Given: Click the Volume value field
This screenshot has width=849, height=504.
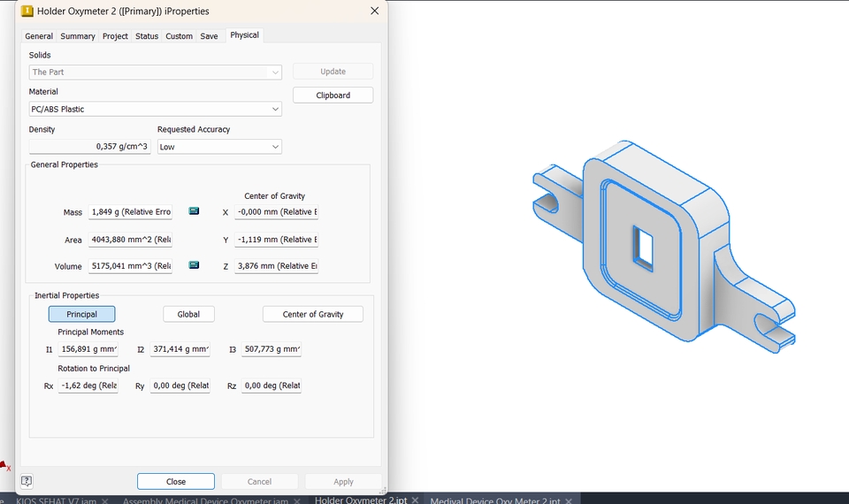Looking at the screenshot, I should pos(131,266).
